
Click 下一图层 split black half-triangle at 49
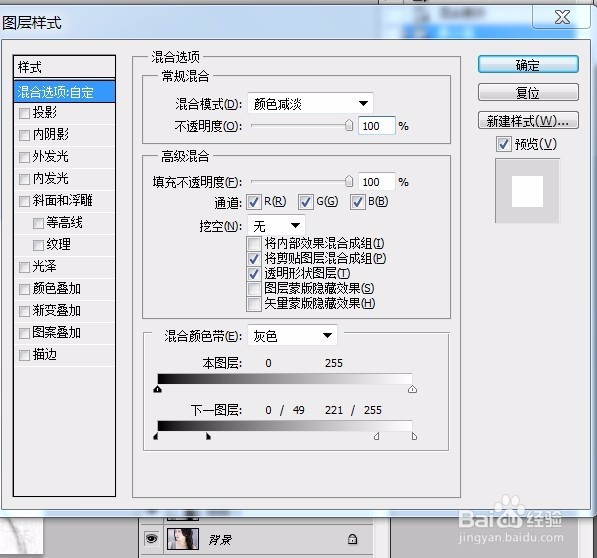coord(208,436)
